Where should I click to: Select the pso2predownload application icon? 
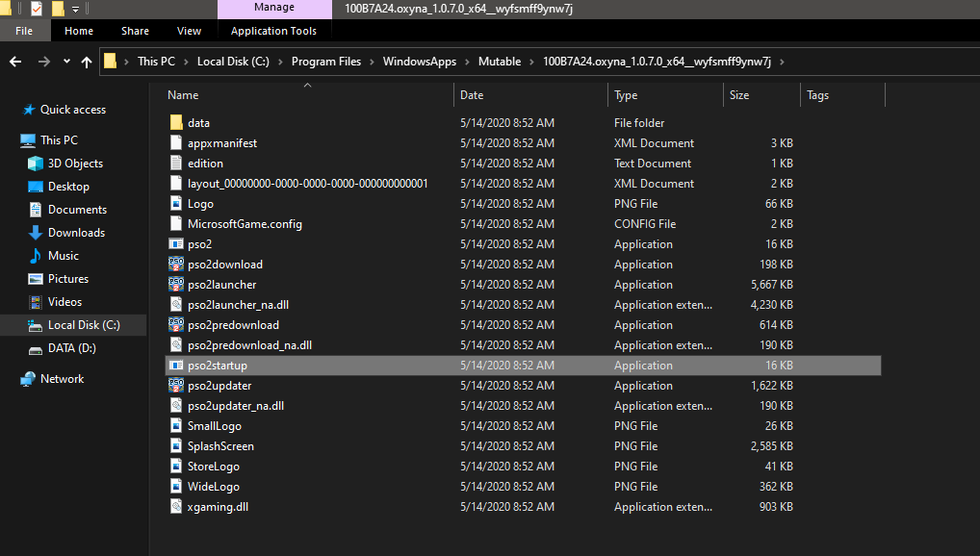coord(176,324)
